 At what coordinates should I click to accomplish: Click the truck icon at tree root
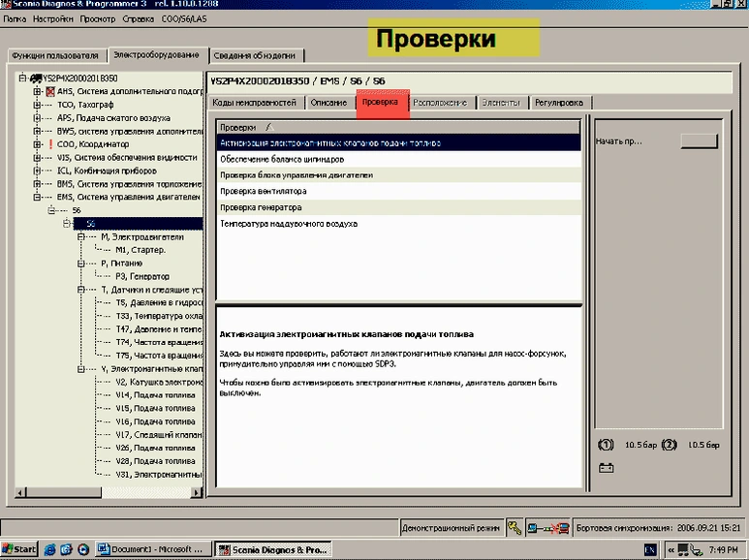pos(36,78)
